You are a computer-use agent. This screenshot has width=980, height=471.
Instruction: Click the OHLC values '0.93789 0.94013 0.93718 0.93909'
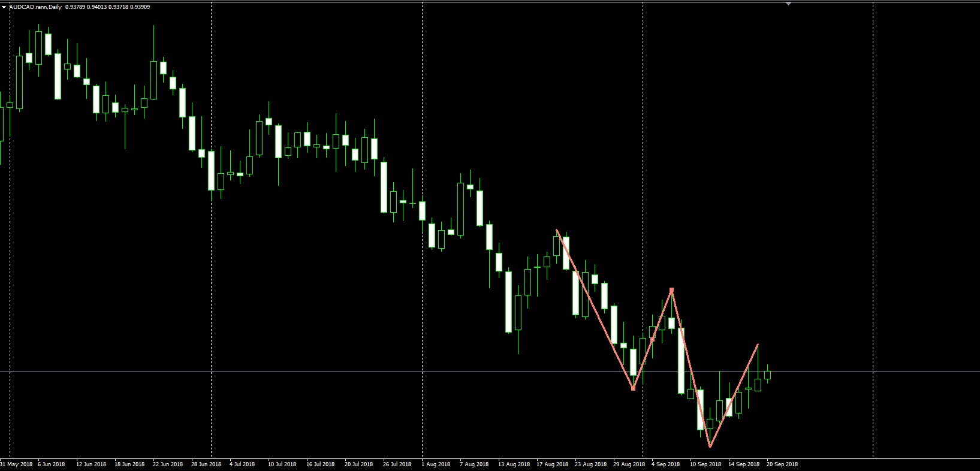point(107,7)
